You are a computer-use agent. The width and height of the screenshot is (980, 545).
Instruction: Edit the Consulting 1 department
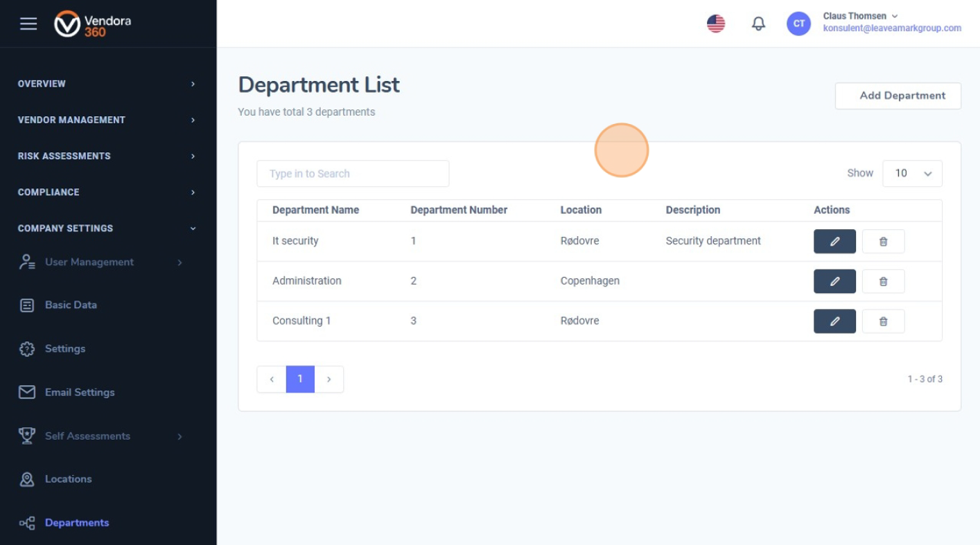point(834,321)
